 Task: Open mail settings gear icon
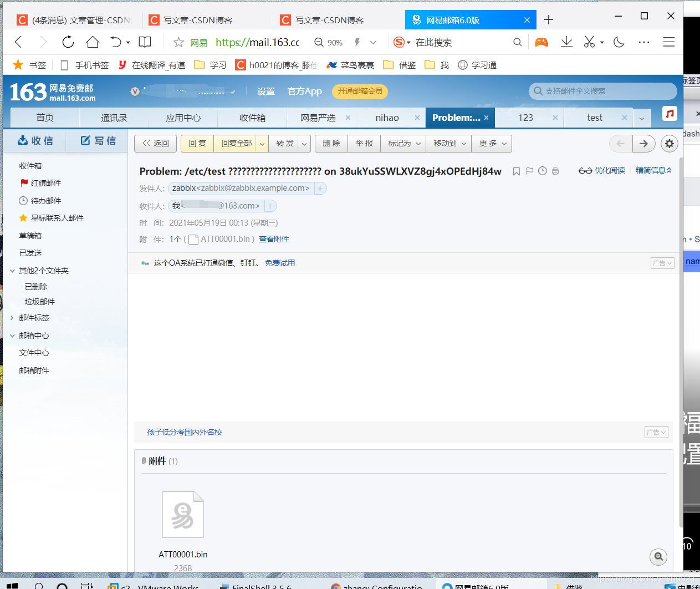click(x=670, y=144)
